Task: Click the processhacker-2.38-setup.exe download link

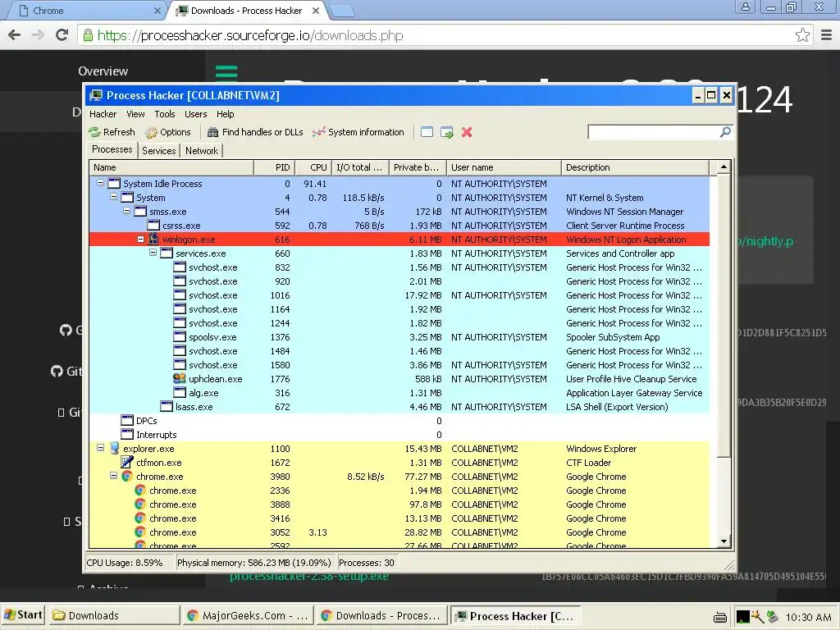Action: click(x=309, y=577)
